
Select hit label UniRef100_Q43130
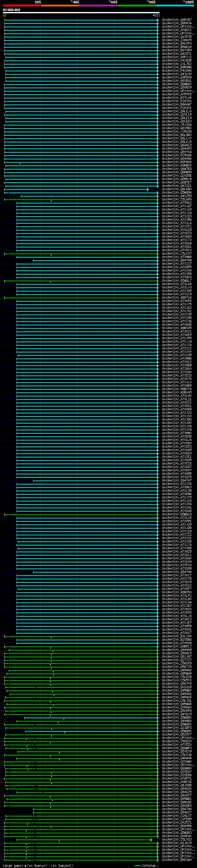(177, 74)
